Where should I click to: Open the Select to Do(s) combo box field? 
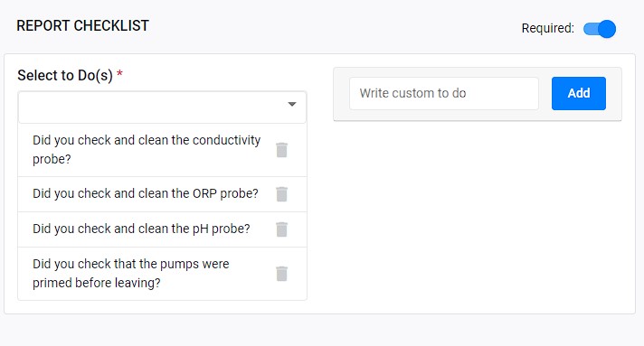pyautogui.click(x=162, y=108)
